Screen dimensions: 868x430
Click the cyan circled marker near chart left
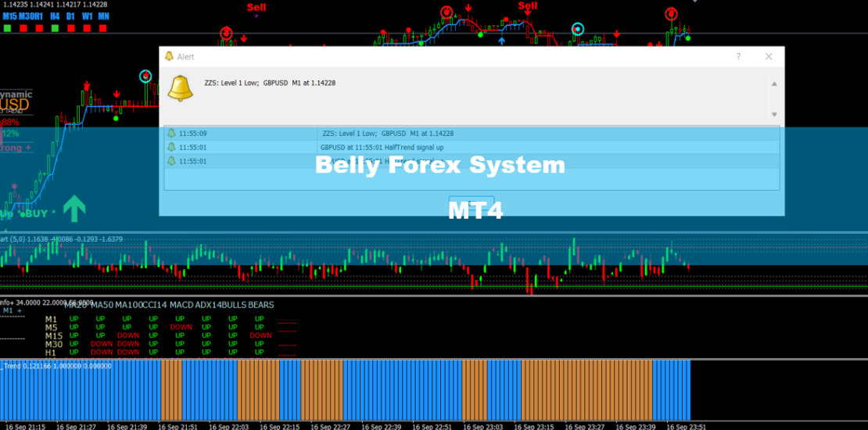click(145, 76)
